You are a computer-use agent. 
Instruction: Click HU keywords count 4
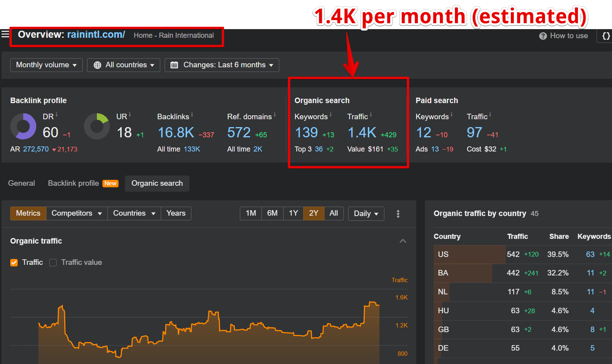[x=592, y=311]
